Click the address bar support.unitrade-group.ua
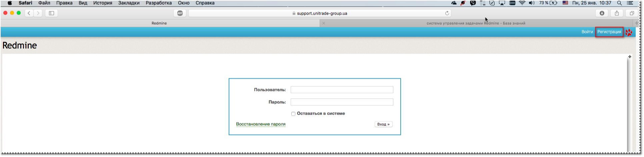The width and height of the screenshot is (644, 157). (x=320, y=13)
